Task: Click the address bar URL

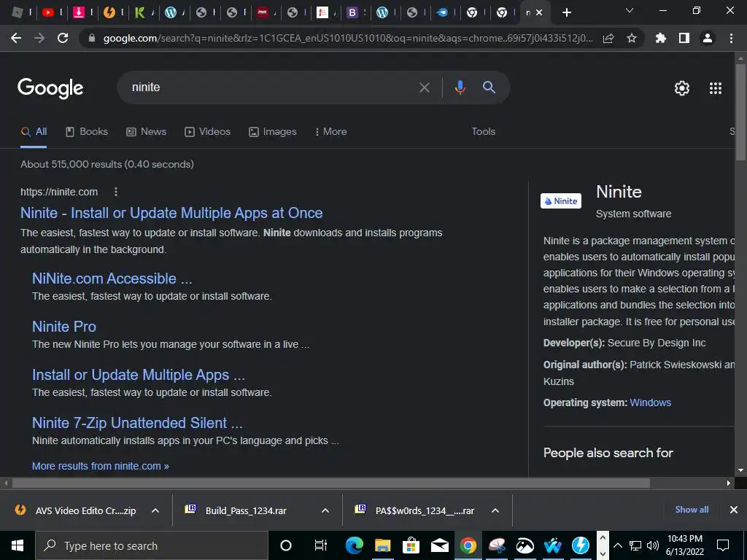Action: pyautogui.click(x=348, y=38)
